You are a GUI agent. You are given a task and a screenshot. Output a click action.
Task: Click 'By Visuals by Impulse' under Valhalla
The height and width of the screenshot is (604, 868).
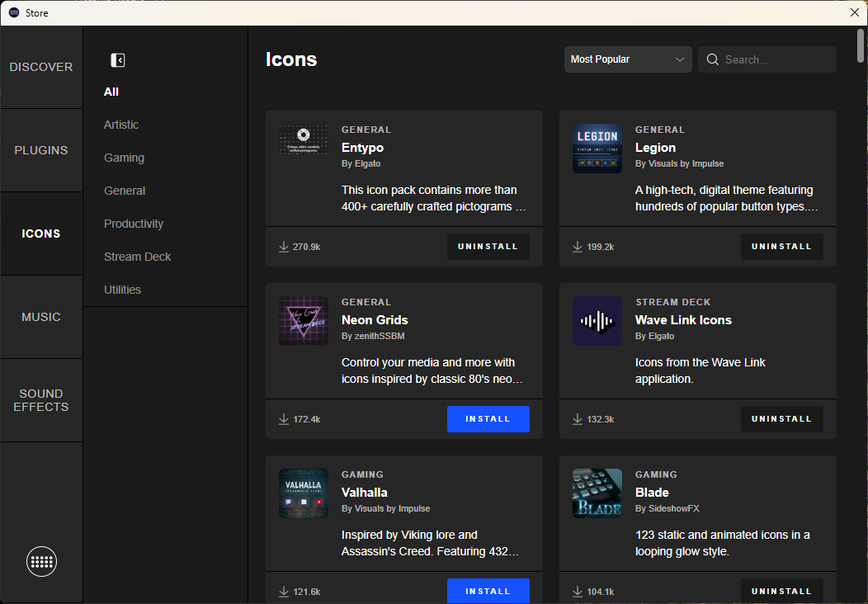[386, 508]
